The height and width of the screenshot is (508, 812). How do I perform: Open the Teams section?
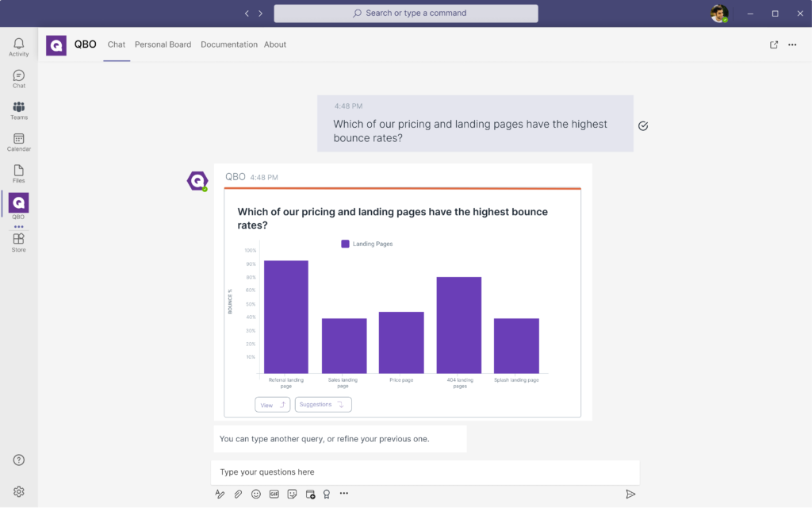[18, 110]
